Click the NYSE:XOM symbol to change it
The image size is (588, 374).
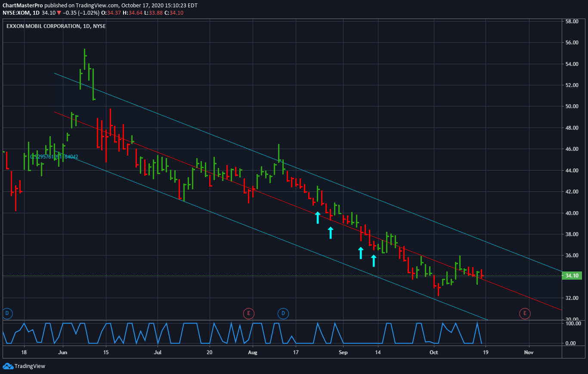pyautogui.click(x=16, y=13)
